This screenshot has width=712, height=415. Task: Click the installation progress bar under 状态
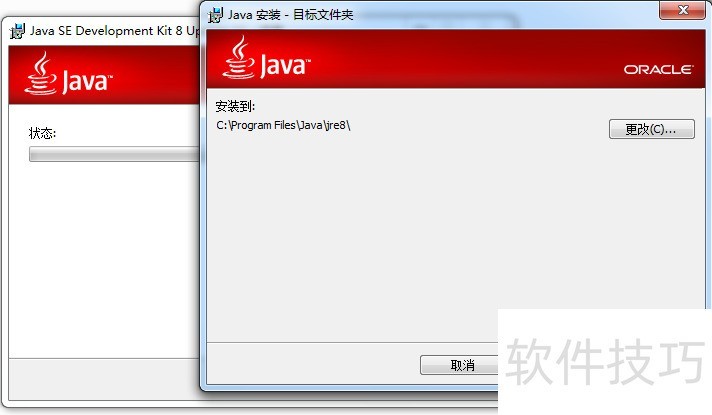point(114,154)
